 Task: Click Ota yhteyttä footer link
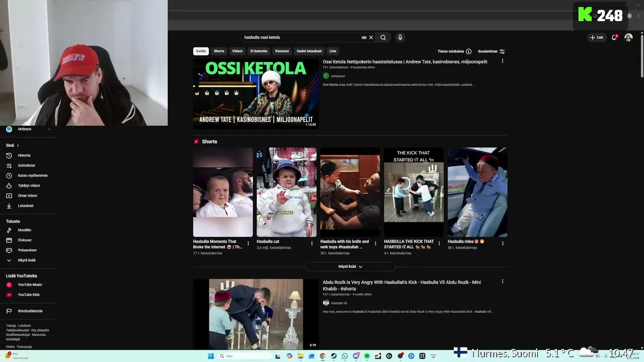(x=40, y=330)
